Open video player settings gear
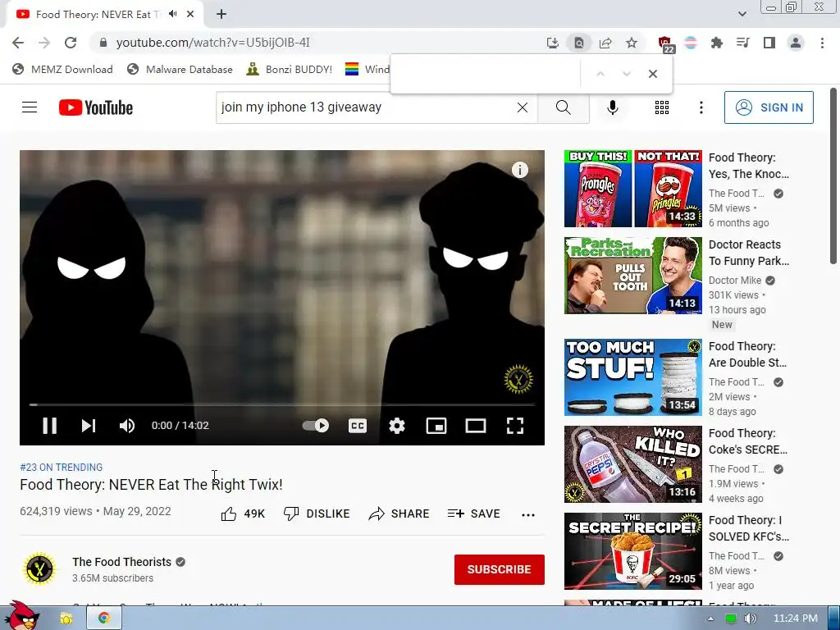Image resolution: width=840 pixels, height=630 pixels. [397, 426]
